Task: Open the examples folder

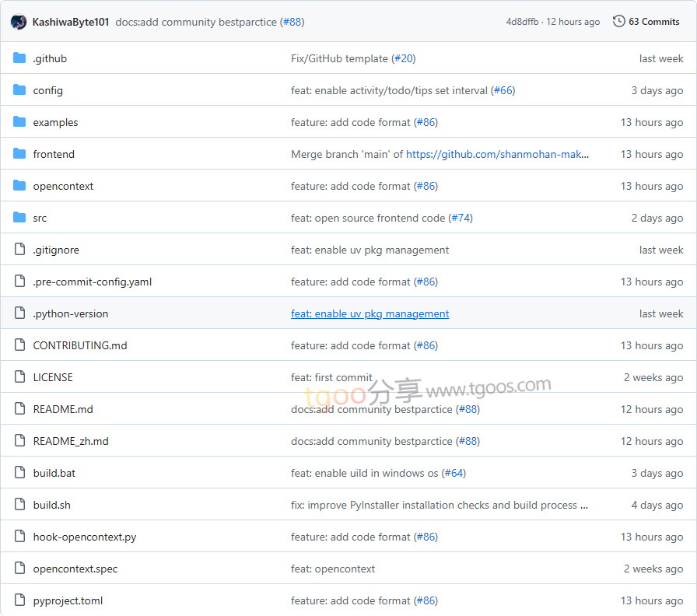Action: pos(55,122)
